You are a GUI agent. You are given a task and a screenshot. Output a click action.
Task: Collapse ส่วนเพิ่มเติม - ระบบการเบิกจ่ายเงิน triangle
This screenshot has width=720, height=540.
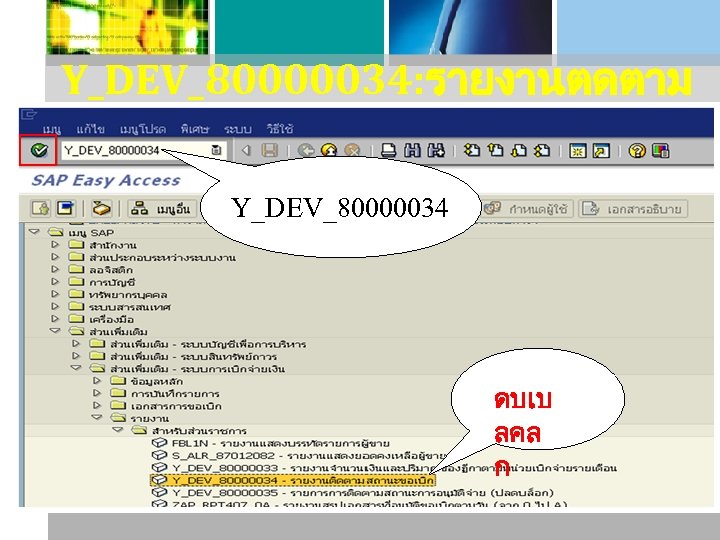click(x=76, y=368)
